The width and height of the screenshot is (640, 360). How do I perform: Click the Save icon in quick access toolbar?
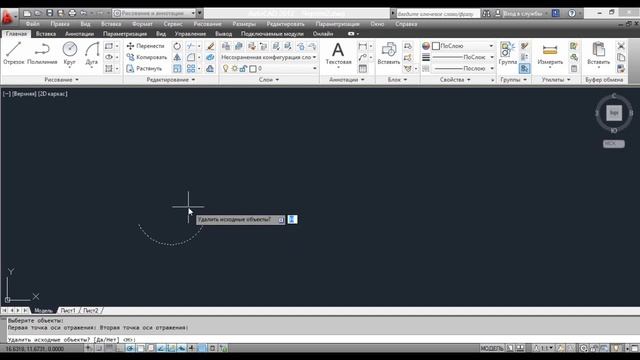49,13
